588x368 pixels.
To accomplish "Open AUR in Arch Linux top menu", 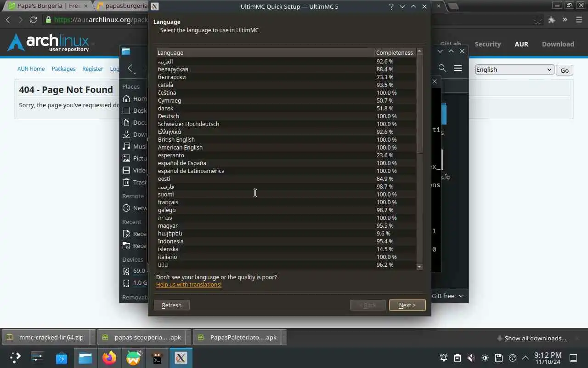I will 521,44.
